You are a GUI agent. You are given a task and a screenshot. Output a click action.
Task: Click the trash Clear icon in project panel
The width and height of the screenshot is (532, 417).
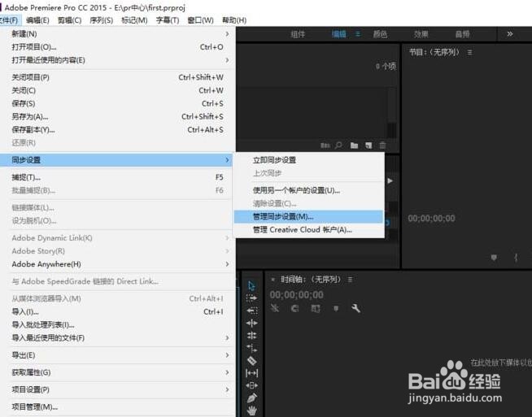[x=382, y=146]
